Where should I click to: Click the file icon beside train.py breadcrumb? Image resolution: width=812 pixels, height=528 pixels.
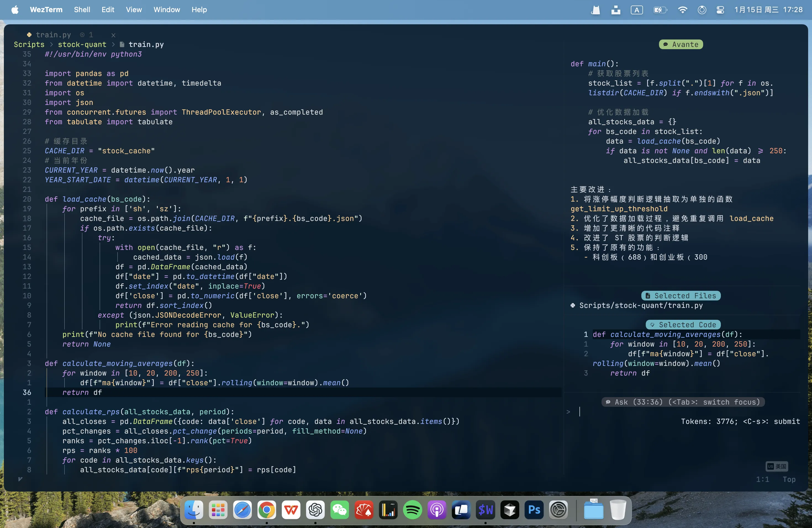(122, 44)
